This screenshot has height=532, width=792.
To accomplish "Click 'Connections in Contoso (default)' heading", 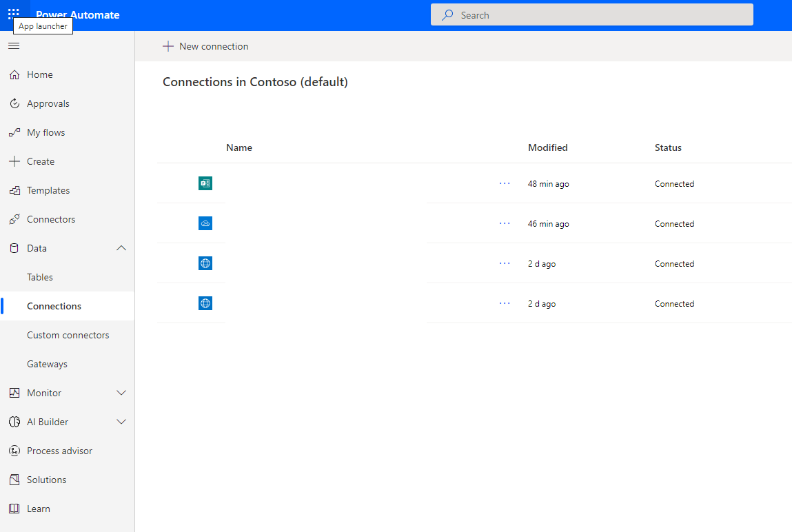I will (255, 82).
